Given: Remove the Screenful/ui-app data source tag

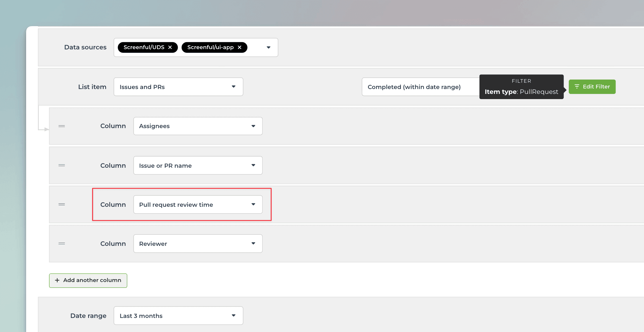Looking at the screenshot, I should click(239, 47).
